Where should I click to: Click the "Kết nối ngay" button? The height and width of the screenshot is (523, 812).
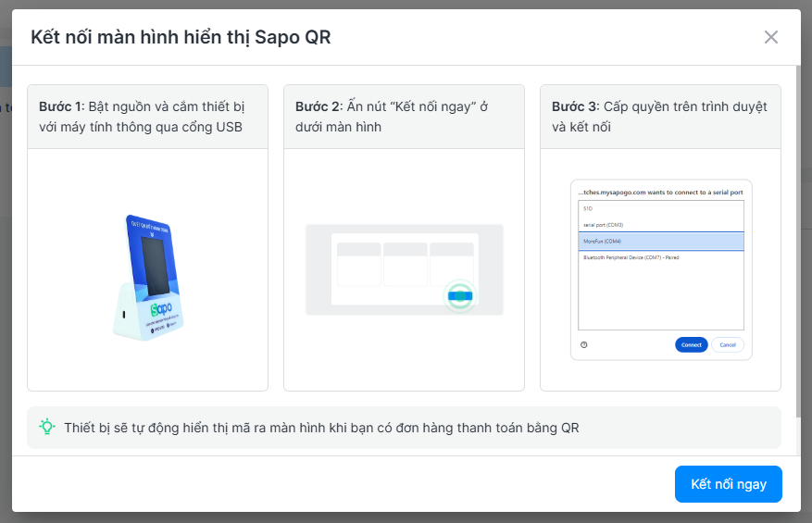coord(728,483)
